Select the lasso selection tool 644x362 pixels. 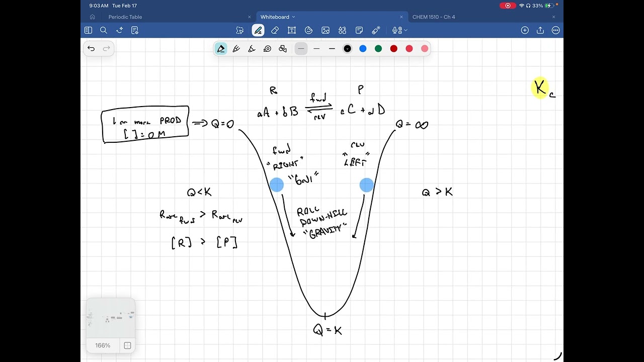click(x=240, y=31)
